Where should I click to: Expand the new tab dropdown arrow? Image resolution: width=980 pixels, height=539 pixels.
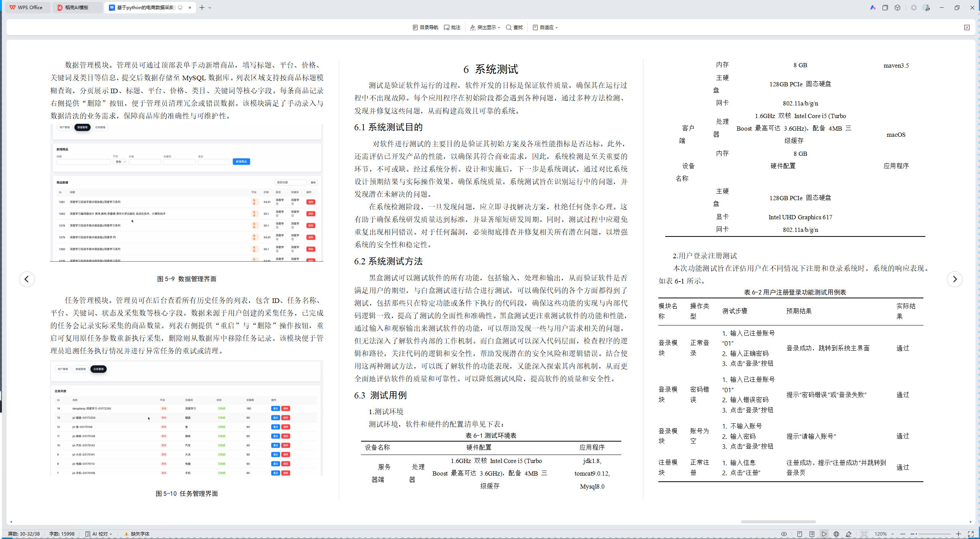point(210,8)
